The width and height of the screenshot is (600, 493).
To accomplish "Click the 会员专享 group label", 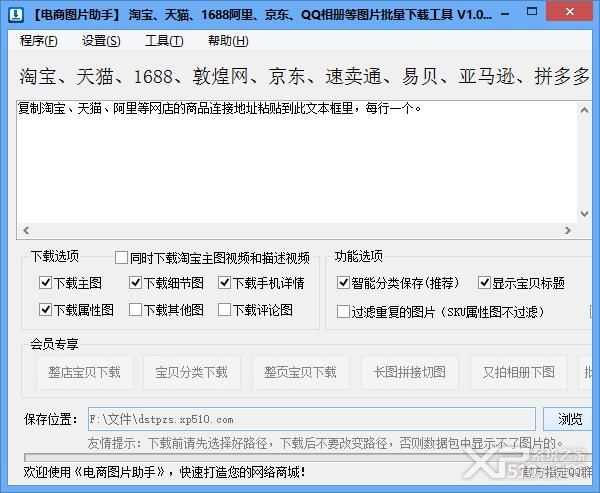I will tap(54, 344).
